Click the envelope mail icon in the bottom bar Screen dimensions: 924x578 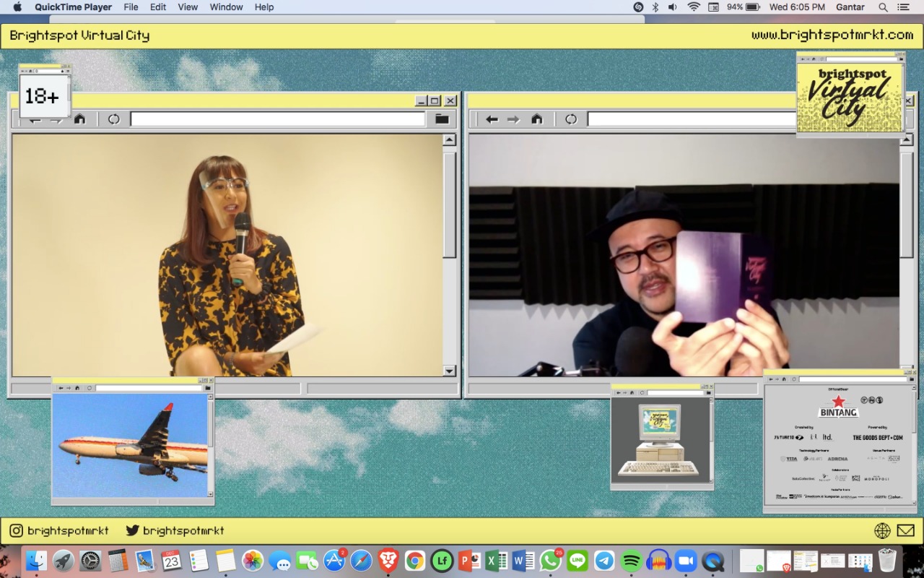[905, 530]
